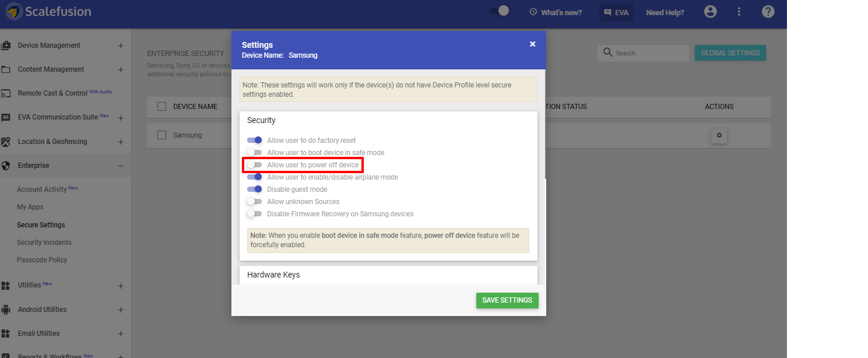Viewport: 868px width, 358px height.
Task: Click the GLOBAL SETTINGS button
Action: click(x=730, y=53)
